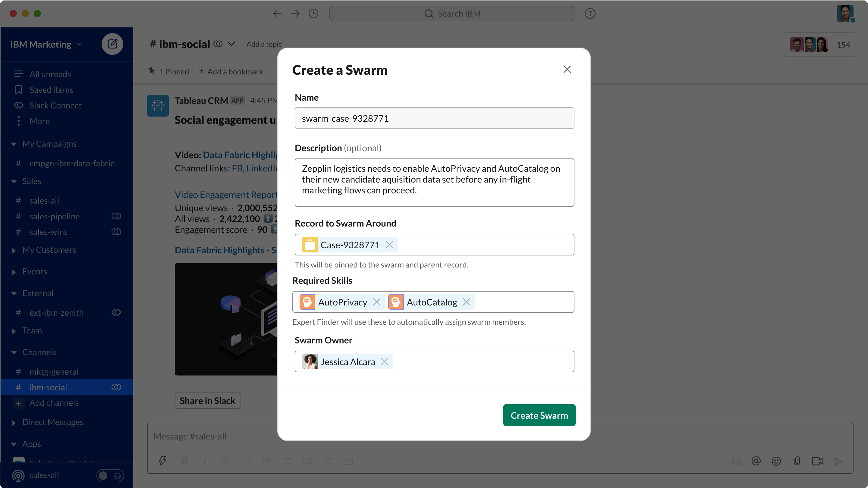Open the history clock icon
The image size is (868, 488).
pyautogui.click(x=313, y=14)
